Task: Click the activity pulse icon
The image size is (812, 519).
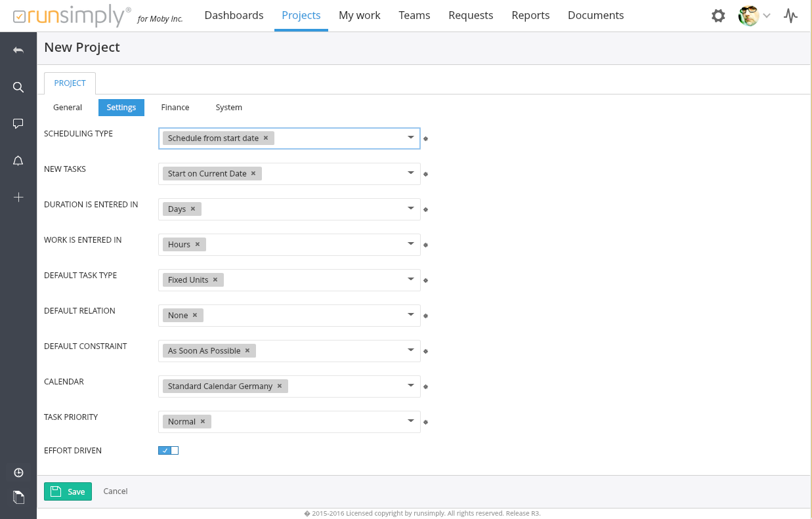Action: 790,16
